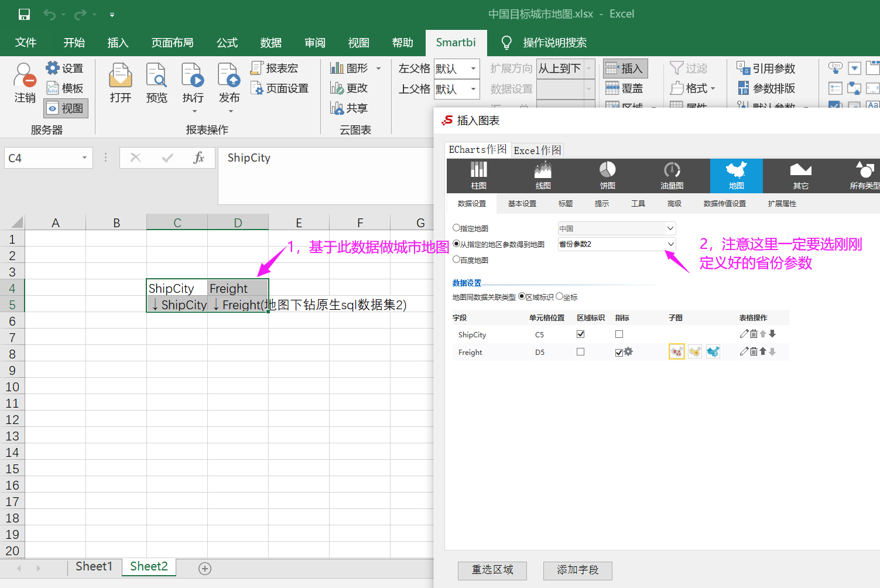Click the 插入 insert mode button
The image size is (880, 588).
click(x=624, y=69)
